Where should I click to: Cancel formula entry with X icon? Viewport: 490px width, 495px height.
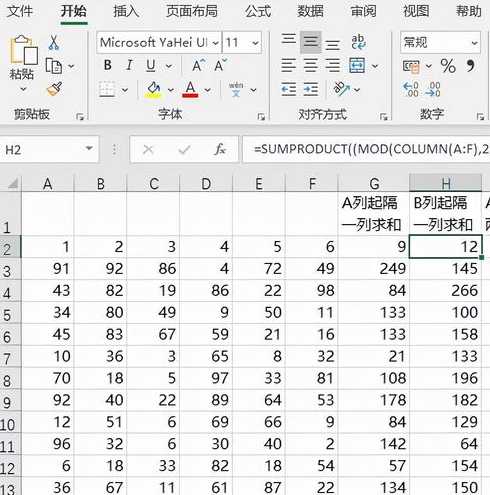(148, 150)
